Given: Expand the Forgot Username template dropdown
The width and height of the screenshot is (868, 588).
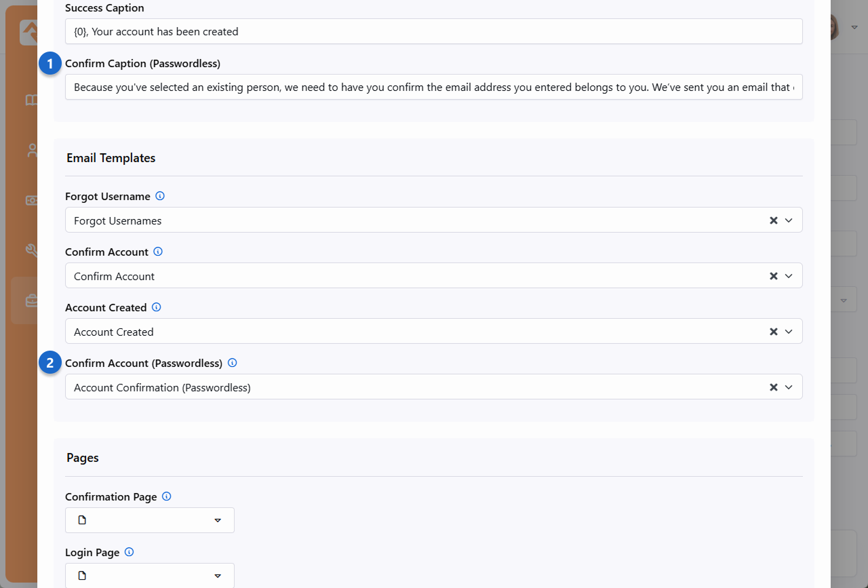Looking at the screenshot, I should [x=789, y=220].
